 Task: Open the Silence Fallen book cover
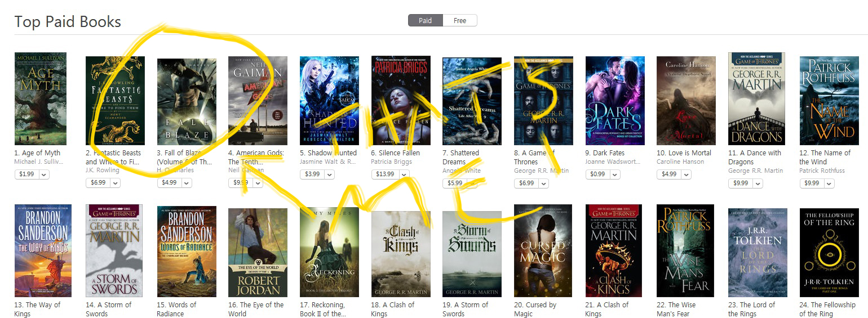coord(401,101)
